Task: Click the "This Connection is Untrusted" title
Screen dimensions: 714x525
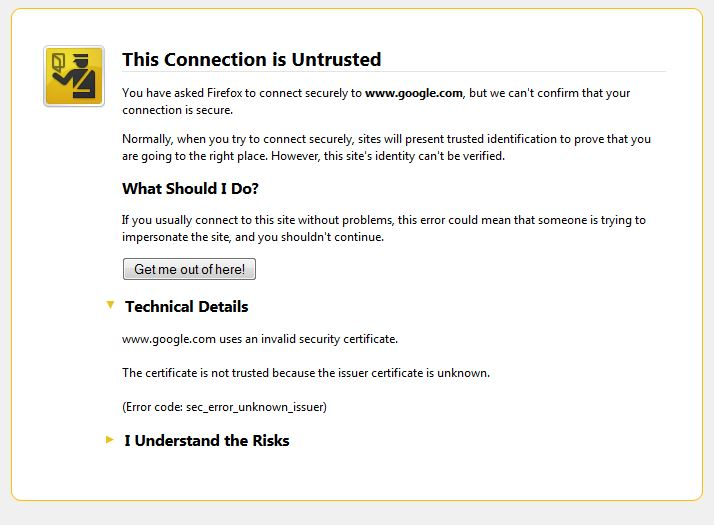Action: (251, 59)
